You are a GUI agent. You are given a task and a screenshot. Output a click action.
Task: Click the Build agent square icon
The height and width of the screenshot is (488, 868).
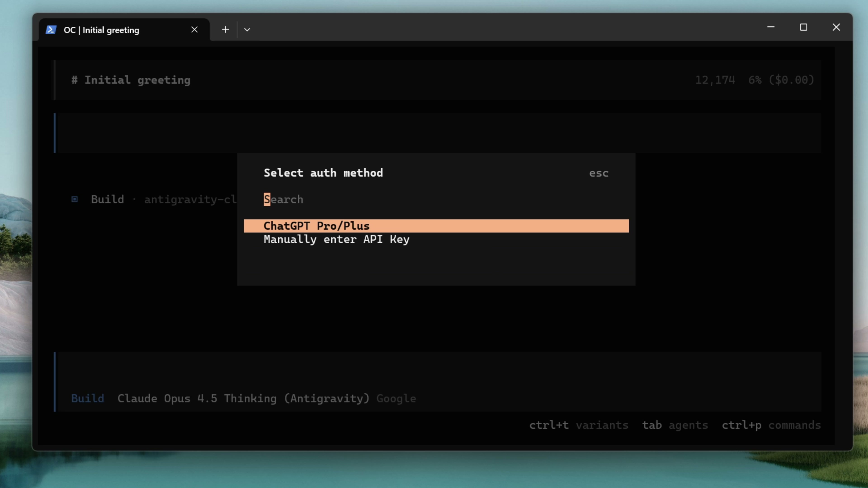tap(74, 199)
